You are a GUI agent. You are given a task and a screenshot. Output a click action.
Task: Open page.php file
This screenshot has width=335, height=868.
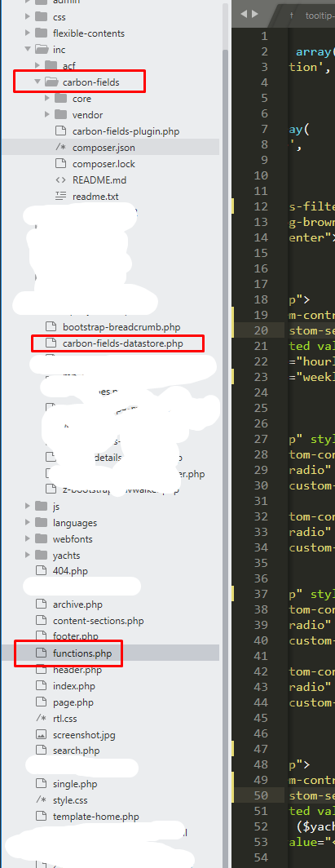click(73, 702)
